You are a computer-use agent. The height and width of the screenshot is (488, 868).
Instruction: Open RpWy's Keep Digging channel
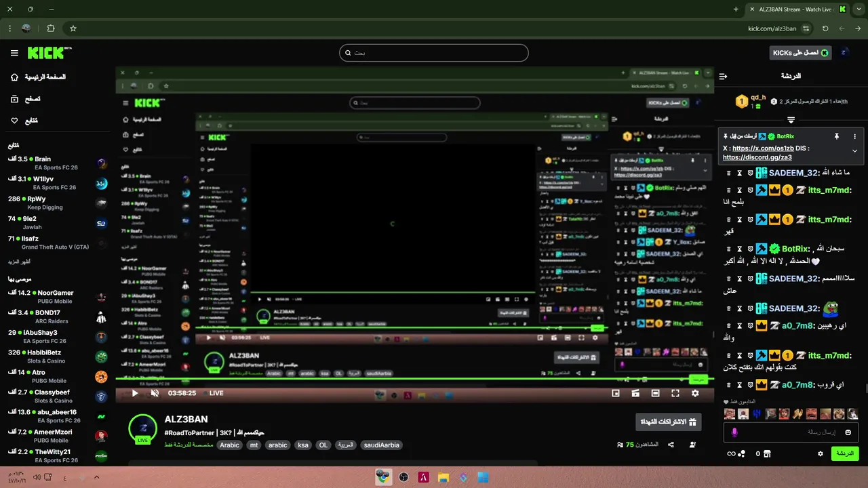coord(58,203)
